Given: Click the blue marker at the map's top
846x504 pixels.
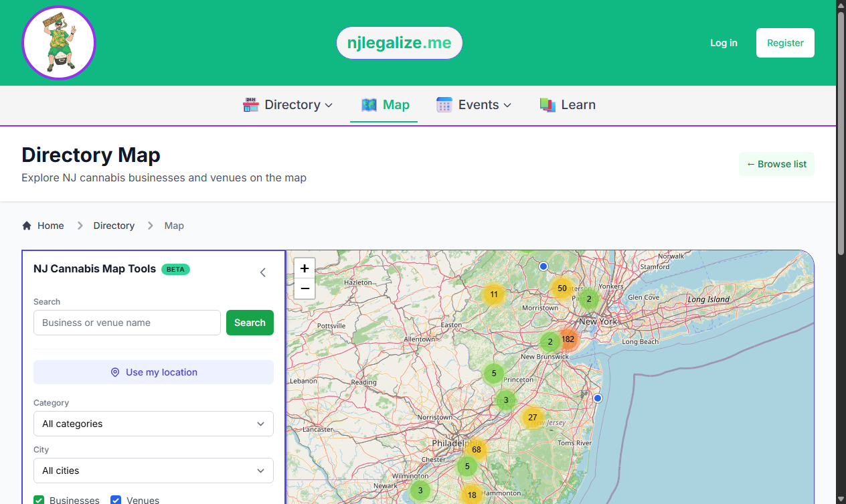Looking at the screenshot, I should 543,266.
